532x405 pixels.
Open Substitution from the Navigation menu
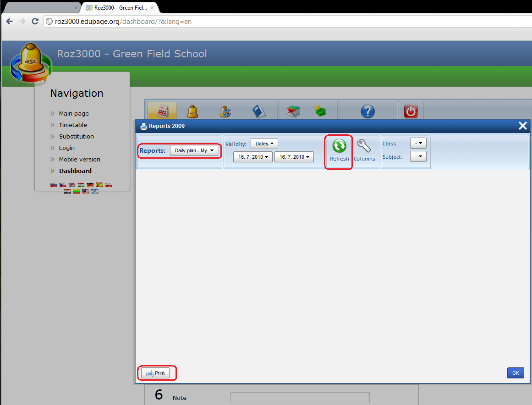(x=76, y=136)
